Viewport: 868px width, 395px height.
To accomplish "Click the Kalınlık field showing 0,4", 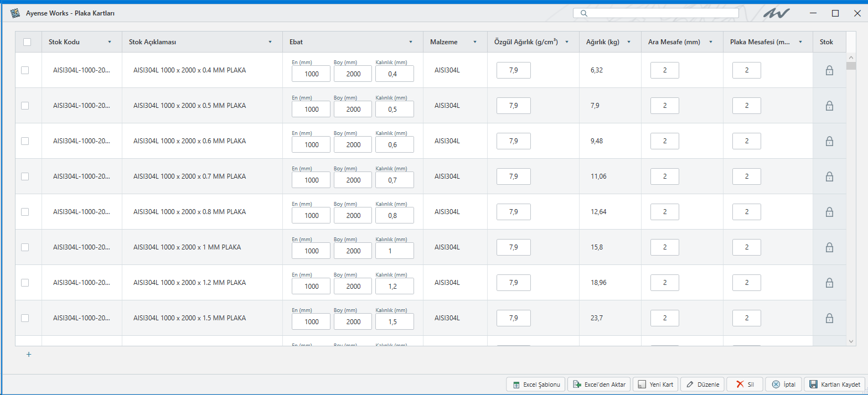I will pos(395,74).
